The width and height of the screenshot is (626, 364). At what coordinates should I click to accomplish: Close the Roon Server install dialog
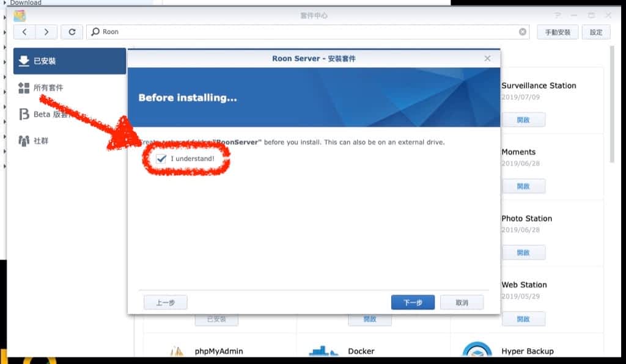point(487,59)
